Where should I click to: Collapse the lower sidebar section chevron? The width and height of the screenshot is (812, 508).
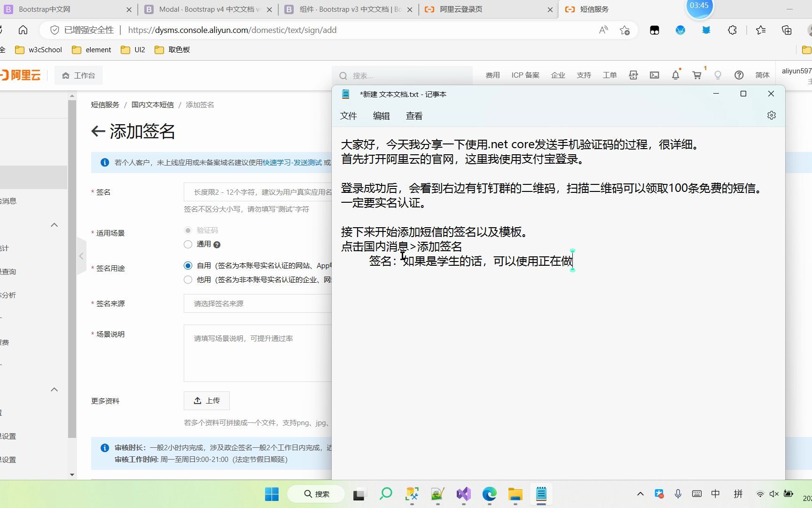(x=55, y=389)
